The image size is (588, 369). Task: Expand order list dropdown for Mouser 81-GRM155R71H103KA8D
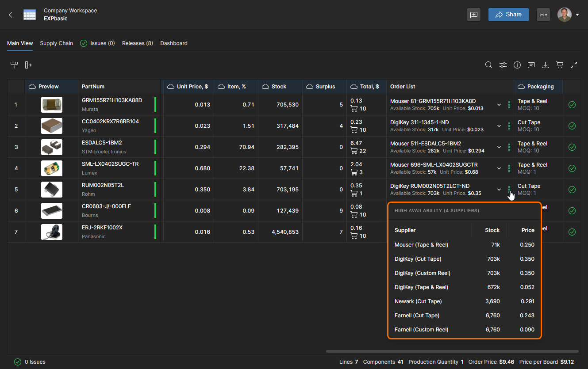[499, 105]
